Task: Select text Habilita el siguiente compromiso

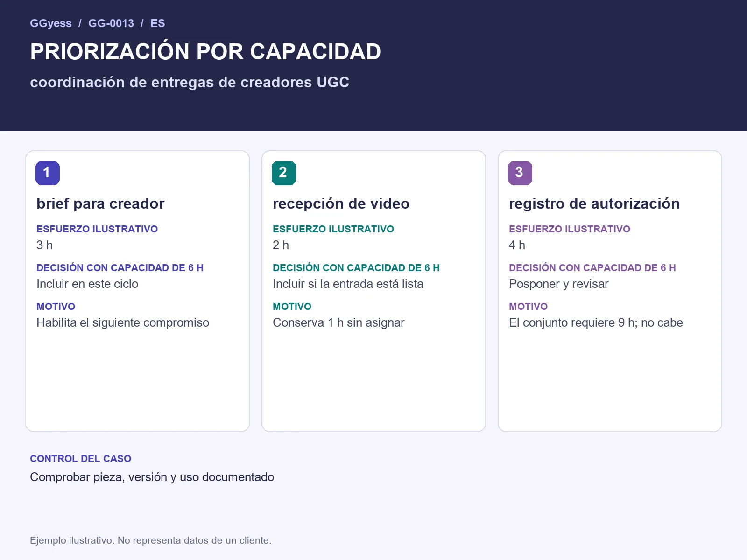Action: 123,322
